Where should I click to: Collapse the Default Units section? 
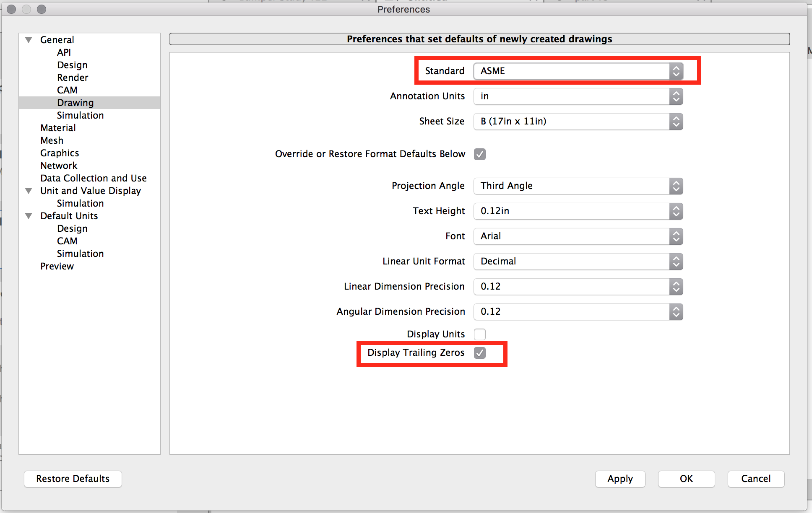28,216
